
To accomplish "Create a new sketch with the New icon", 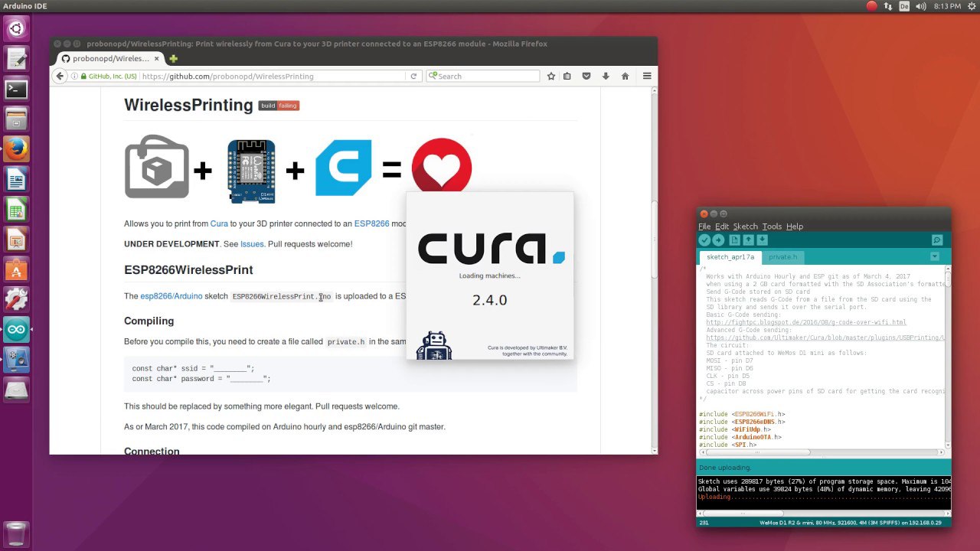I will point(735,240).
